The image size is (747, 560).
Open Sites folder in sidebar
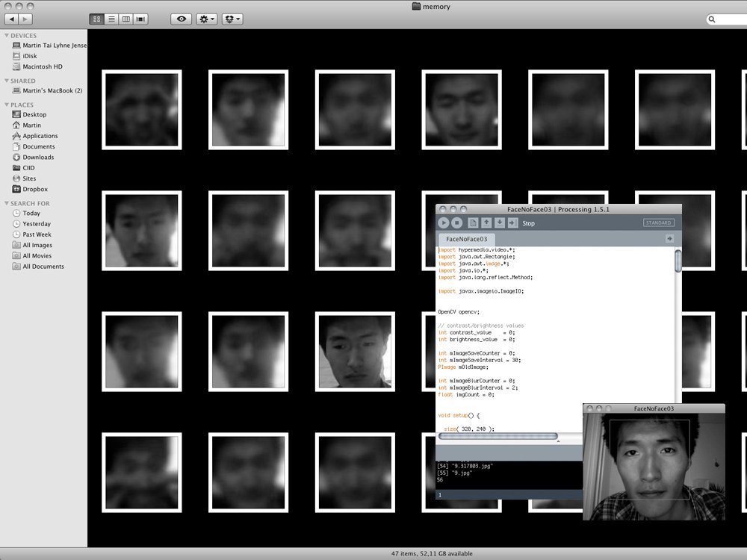click(24, 178)
